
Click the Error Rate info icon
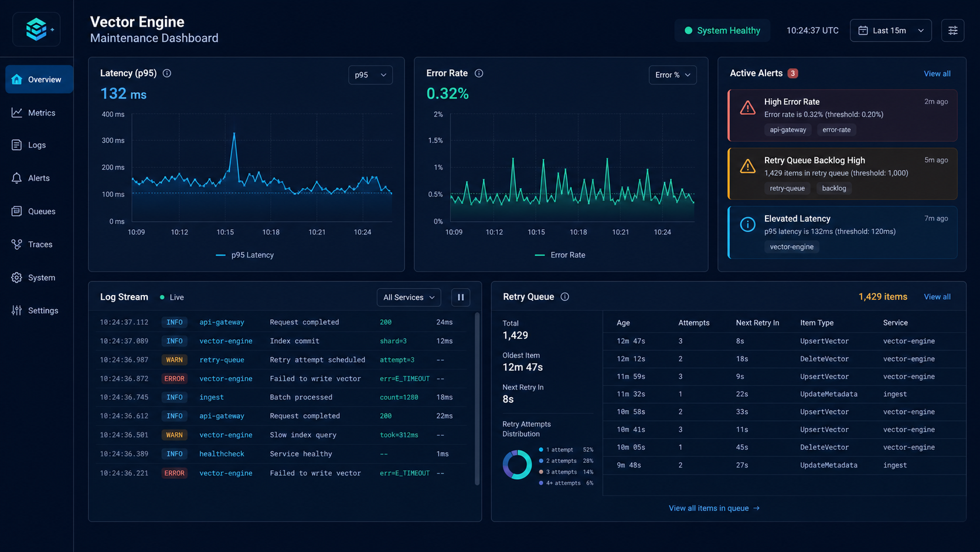click(479, 73)
